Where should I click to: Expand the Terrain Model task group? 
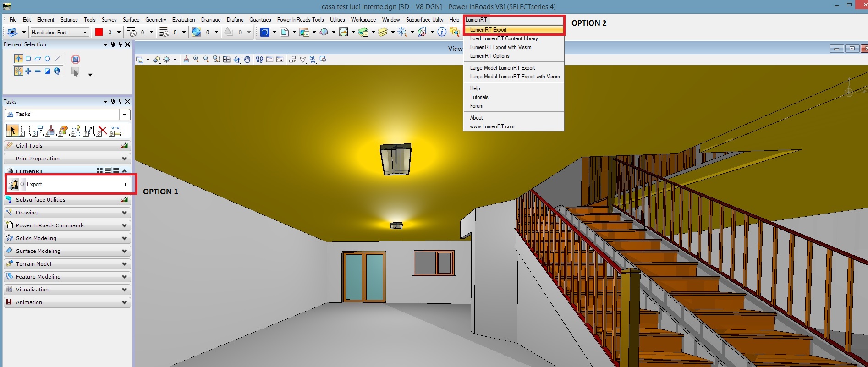(x=67, y=264)
